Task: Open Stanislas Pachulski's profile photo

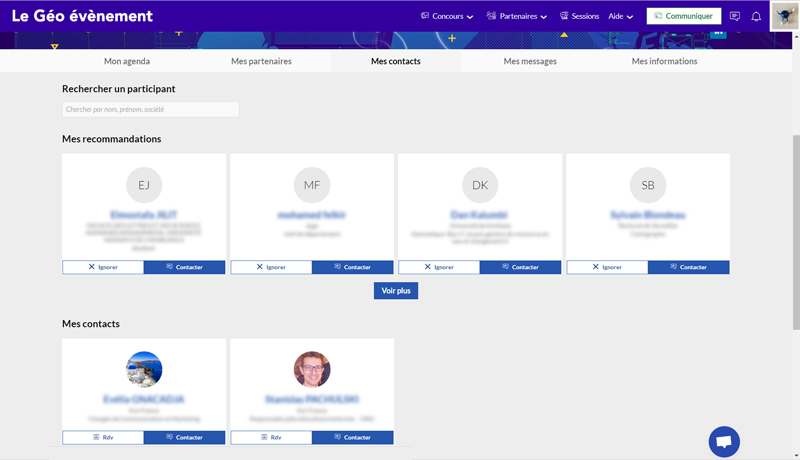Action: [312, 369]
